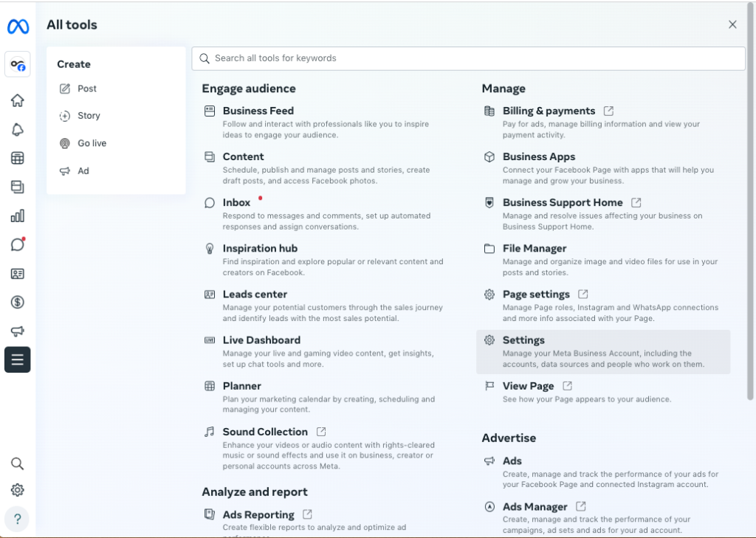
Task: Click the Monetization dollar icon in sidebar
Action: tap(17, 302)
